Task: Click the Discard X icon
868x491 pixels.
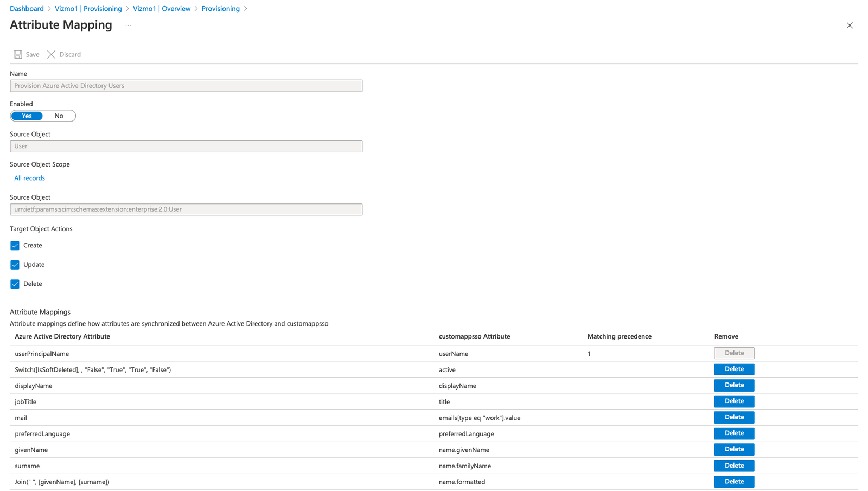Action: [51, 54]
